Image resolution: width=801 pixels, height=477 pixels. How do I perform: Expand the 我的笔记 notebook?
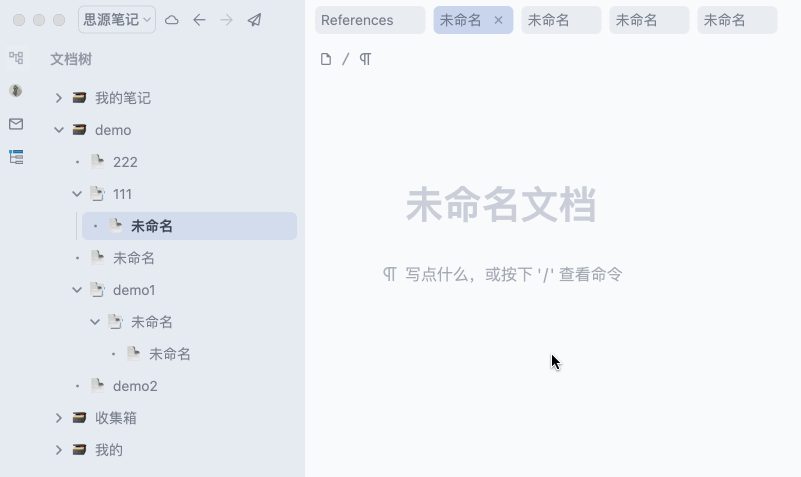(x=59, y=98)
